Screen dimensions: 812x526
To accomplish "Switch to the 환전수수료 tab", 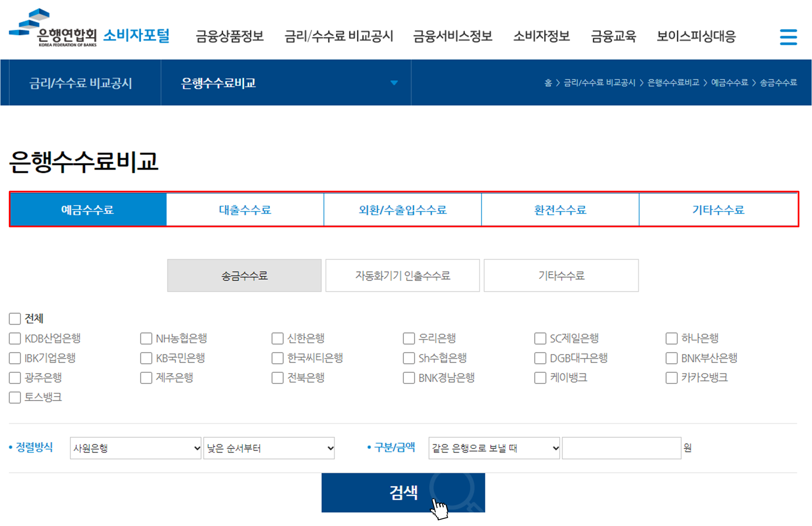I will [560, 210].
